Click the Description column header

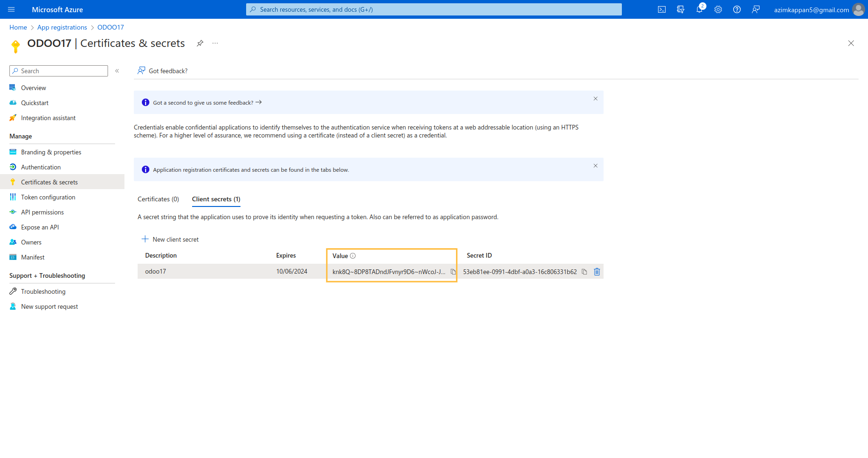161,255
